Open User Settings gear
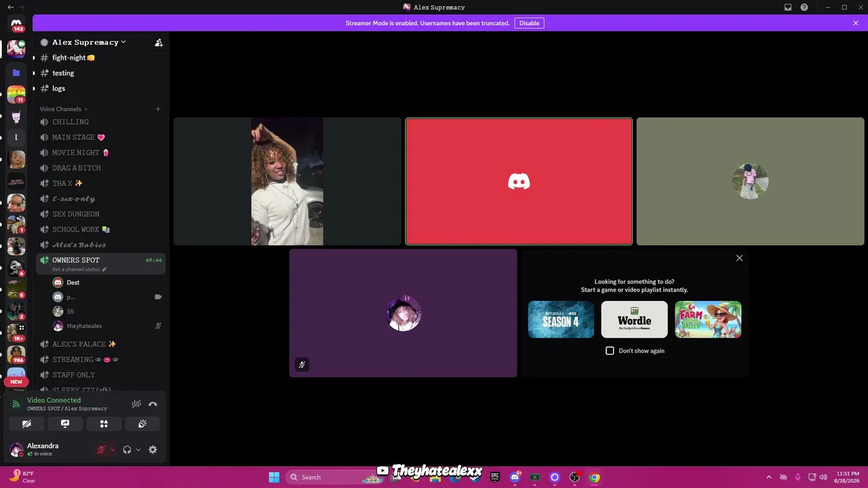868x488 pixels. click(153, 449)
